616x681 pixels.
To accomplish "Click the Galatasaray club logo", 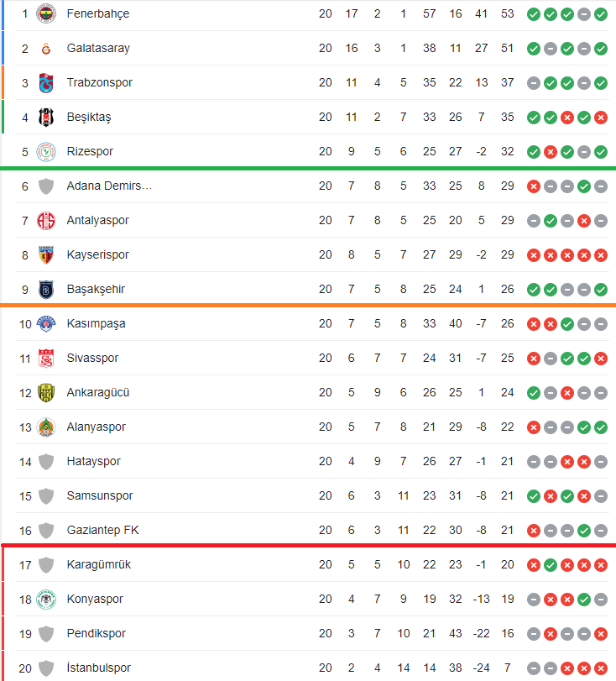I will 46,48.
